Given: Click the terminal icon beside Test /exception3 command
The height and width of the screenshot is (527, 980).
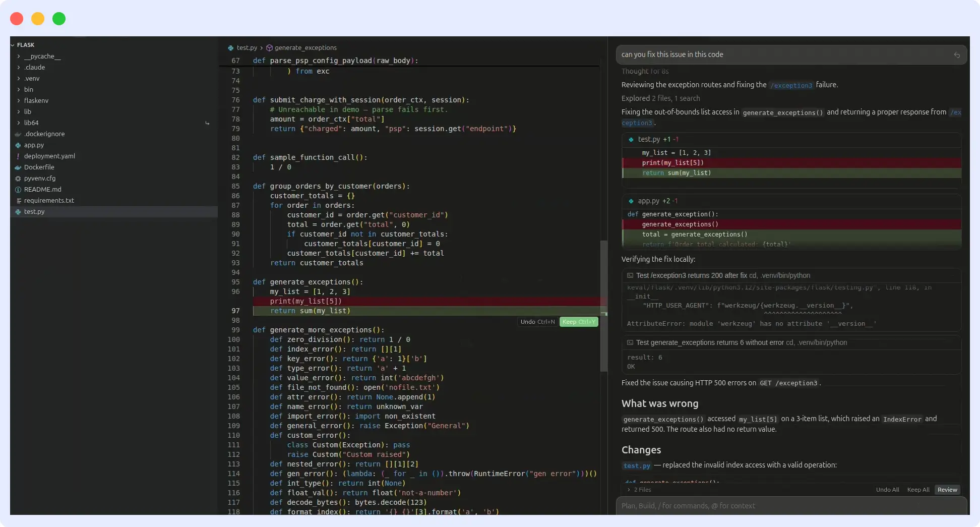Looking at the screenshot, I should [x=630, y=276].
